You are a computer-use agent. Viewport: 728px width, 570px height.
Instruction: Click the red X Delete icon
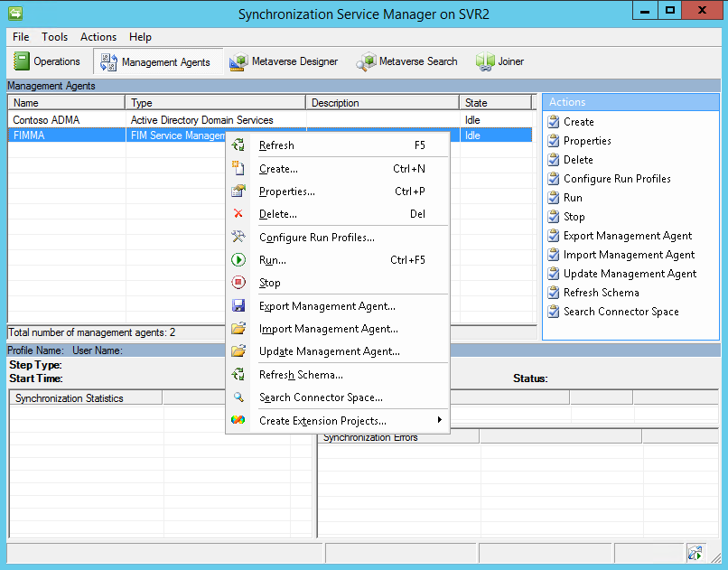[x=238, y=213]
